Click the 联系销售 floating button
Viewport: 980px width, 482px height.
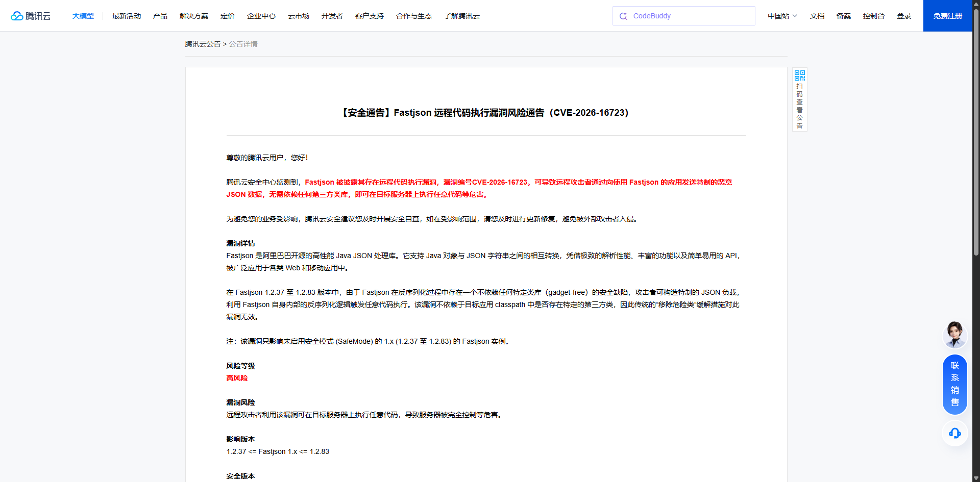coord(954,384)
